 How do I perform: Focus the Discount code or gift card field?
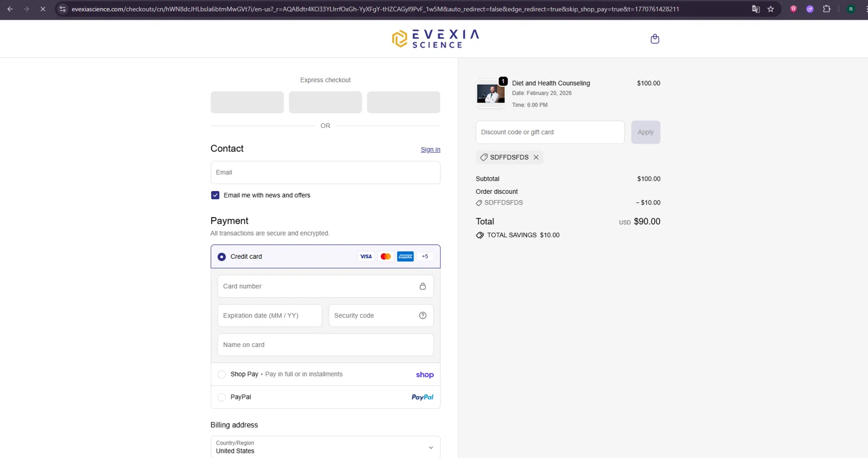(x=550, y=132)
